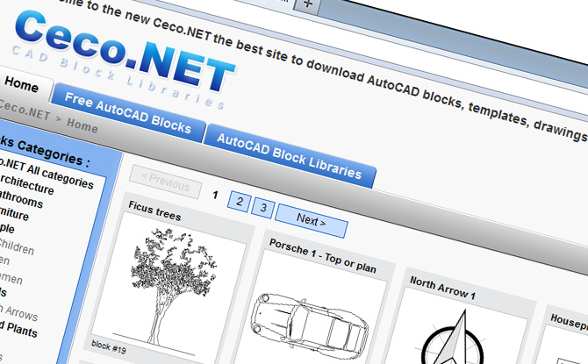Click the Ceco.NET breadcrumb link
This screenshot has width=588, height=364.
[x=24, y=110]
